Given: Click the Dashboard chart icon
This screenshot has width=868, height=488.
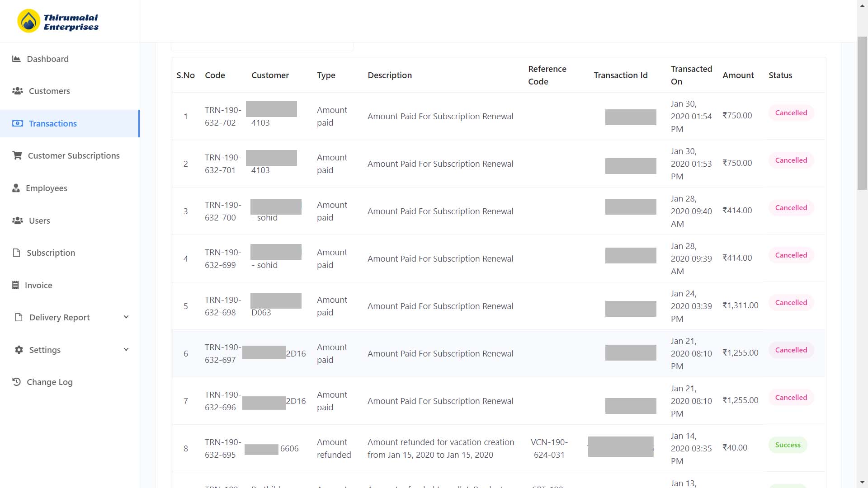Looking at the screenshot, I should pyautogui.click(x=16, y=59).
